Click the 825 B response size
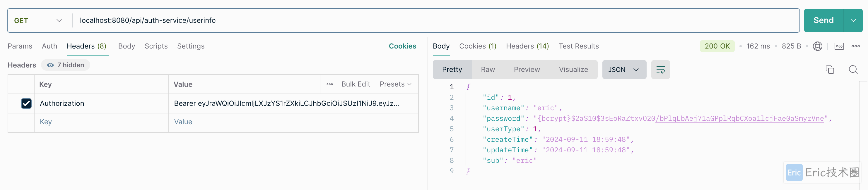 (x=791, y=46)
